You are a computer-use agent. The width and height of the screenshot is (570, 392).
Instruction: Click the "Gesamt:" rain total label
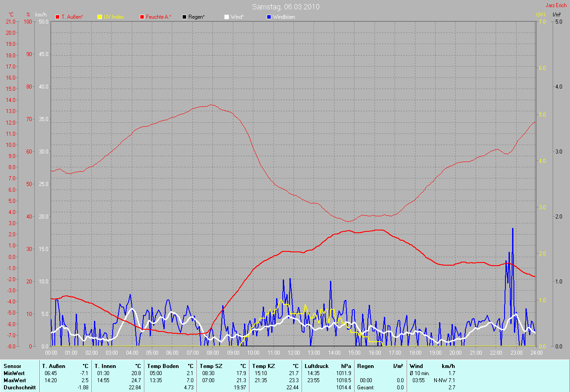tap(366, 388)
